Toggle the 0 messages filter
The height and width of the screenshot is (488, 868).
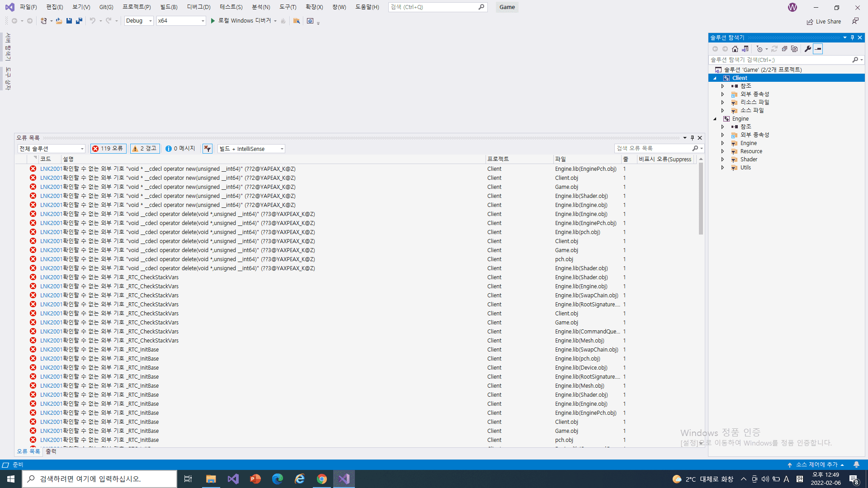180,149
